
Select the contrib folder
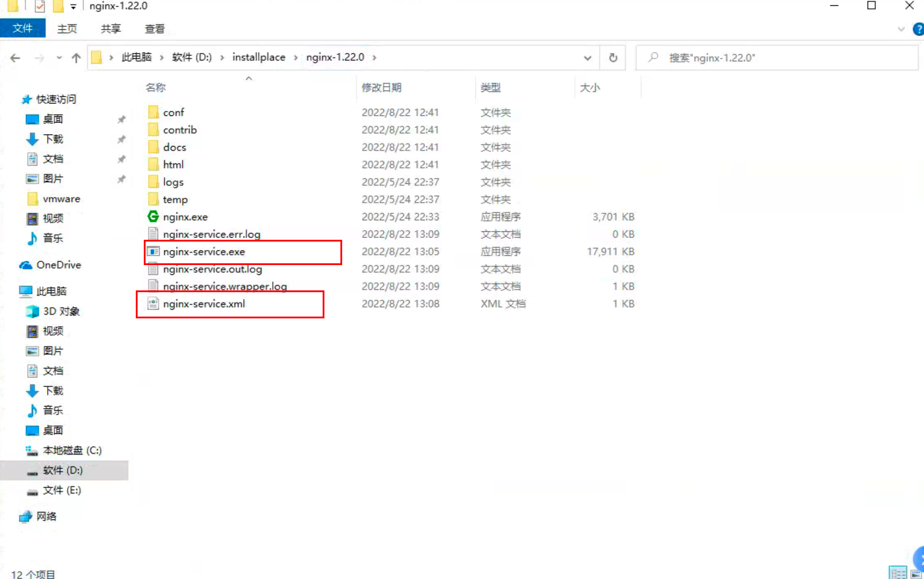click(x=180, y=130)
